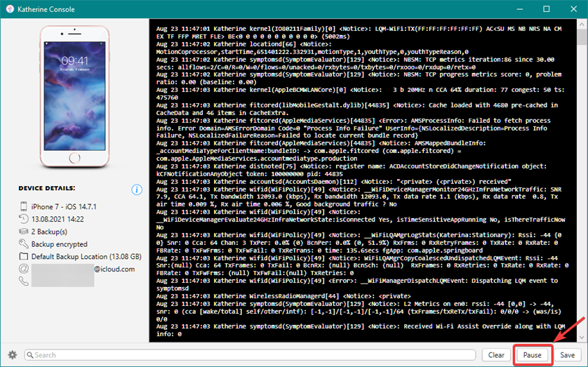Click the "@icloud.com" account text
Screen dimensions: 588x367
pos(114,269)
